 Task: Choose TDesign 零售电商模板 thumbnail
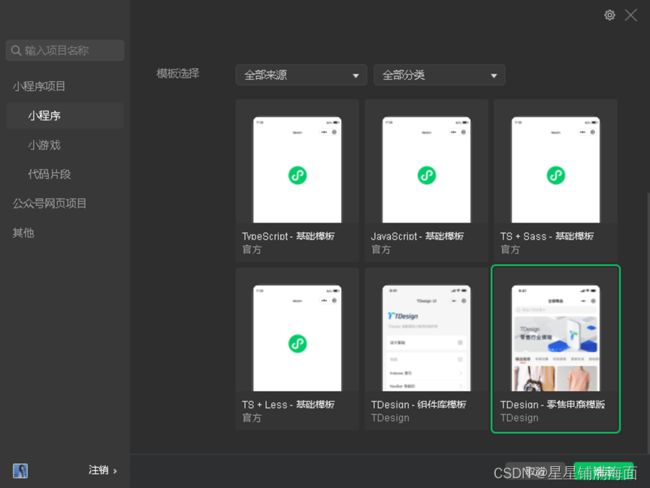point(555,338)
